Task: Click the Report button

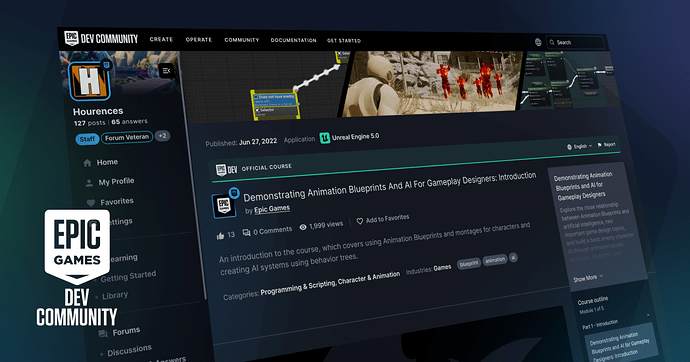Action: [x=606, y=145]
